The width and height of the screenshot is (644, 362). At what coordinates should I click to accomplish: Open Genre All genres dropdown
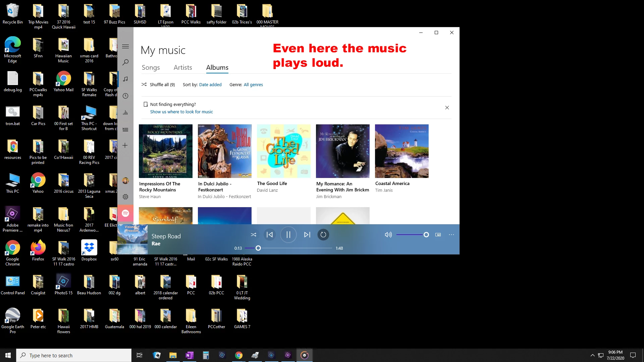tap(253, 85)
